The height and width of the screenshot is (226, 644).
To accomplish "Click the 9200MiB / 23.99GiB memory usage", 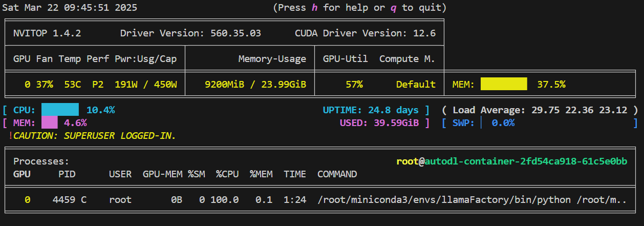I will click(255, 85).
